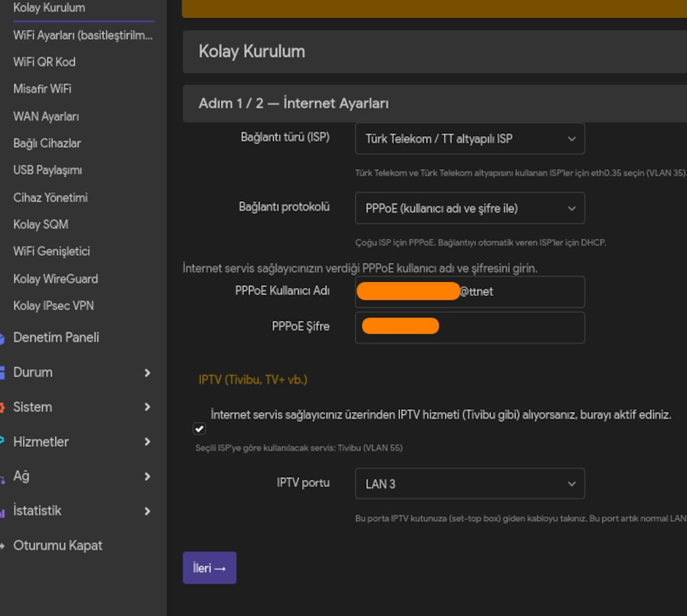Expand the Sistem menu chevron

(147, 407)
